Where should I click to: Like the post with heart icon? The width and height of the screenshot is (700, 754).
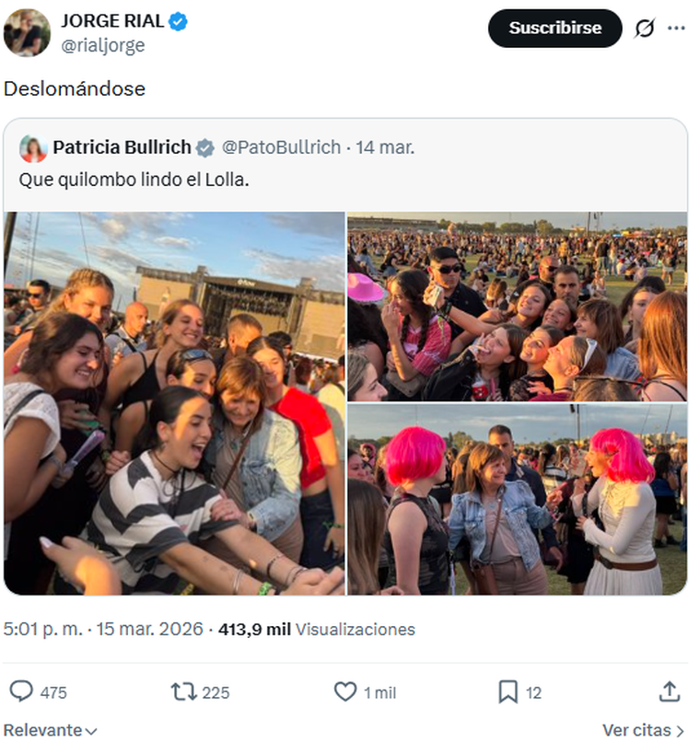click(x=345, y=691)
